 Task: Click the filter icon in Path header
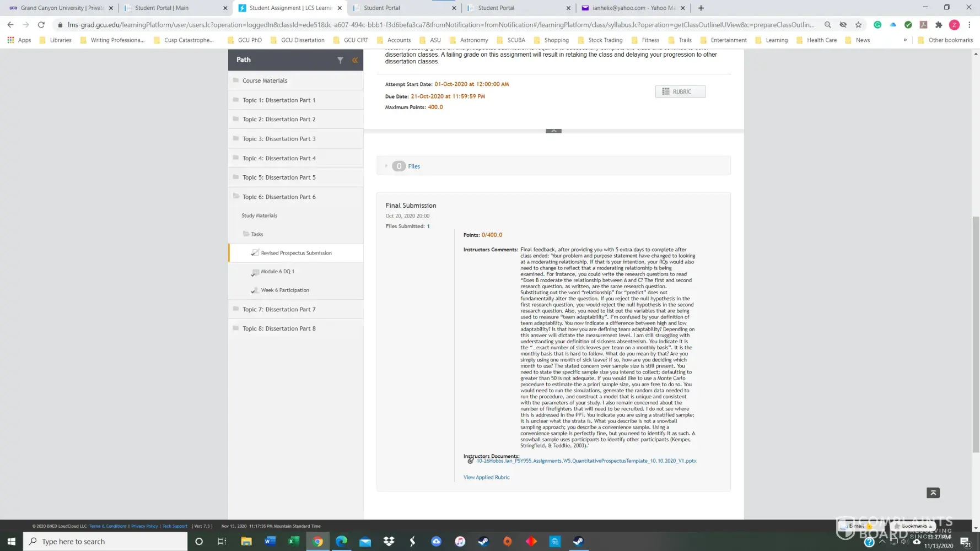click(340, 60)
